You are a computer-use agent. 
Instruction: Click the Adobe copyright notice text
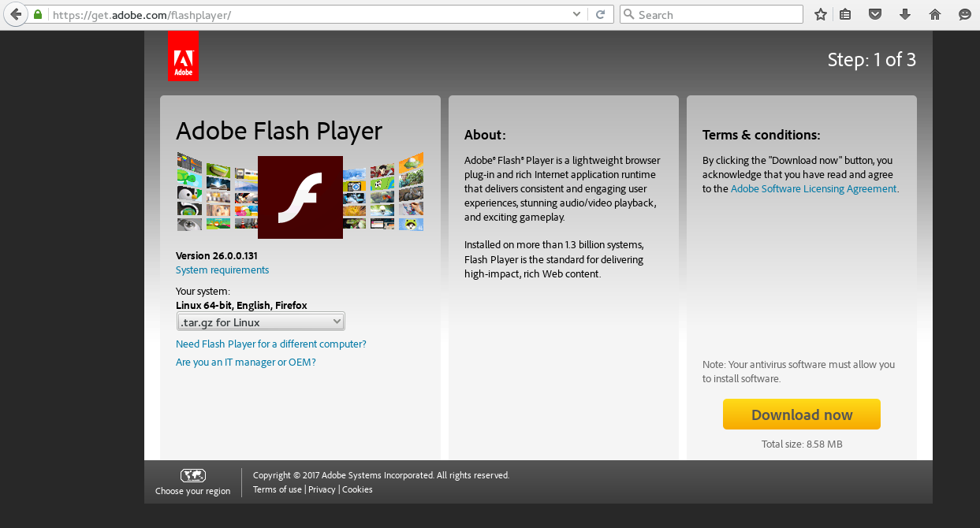[382, 475]
